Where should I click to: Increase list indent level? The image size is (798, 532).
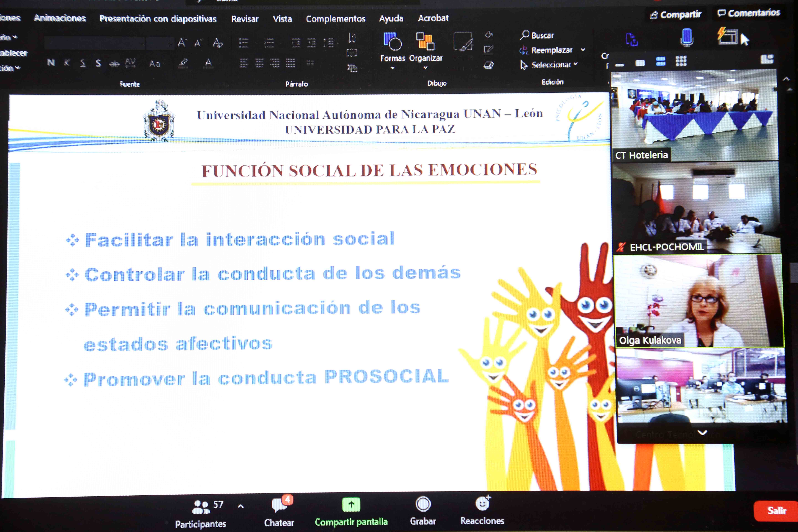point(311,43)
